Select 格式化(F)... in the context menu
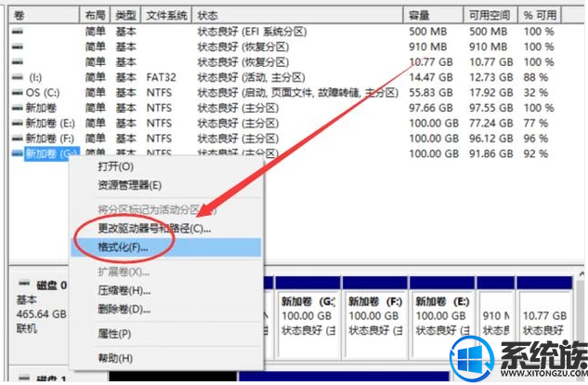The height and width of the screenshot is (385, 588). [x=123, y=247]
